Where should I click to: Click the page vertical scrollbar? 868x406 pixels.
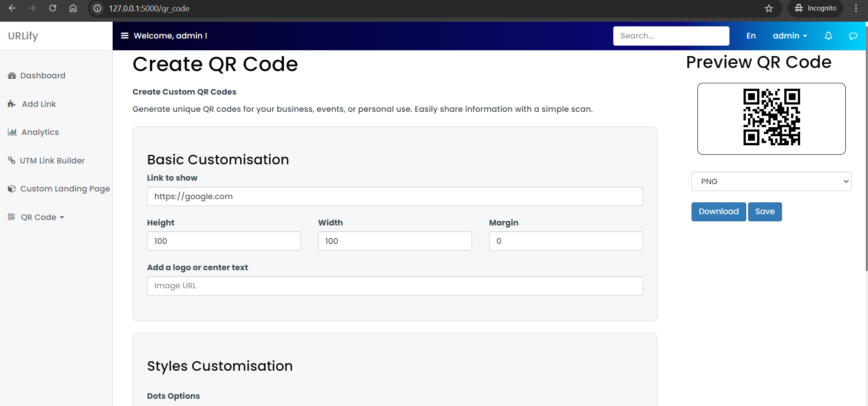[x=866, y=149]
